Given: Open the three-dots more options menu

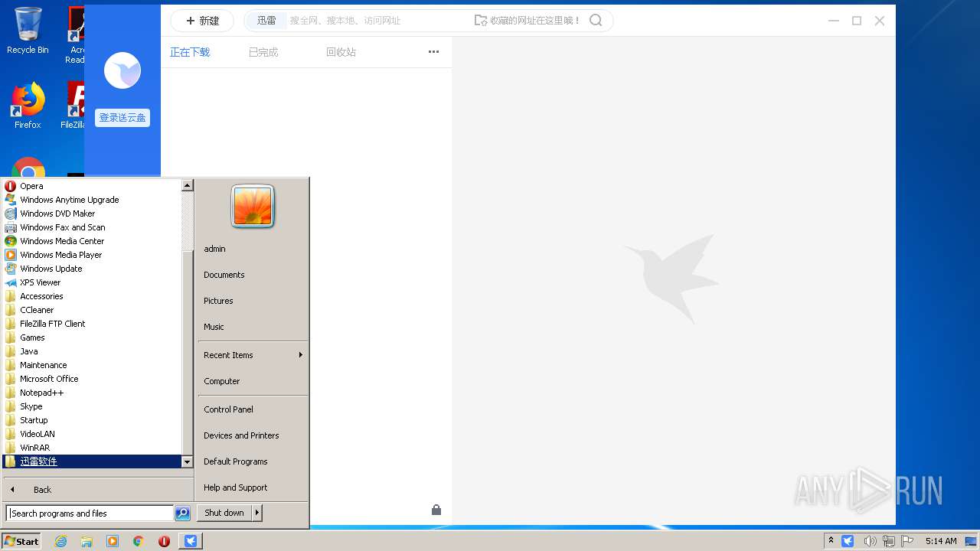Looking at the screenshot, I should [x=433, y=52].
